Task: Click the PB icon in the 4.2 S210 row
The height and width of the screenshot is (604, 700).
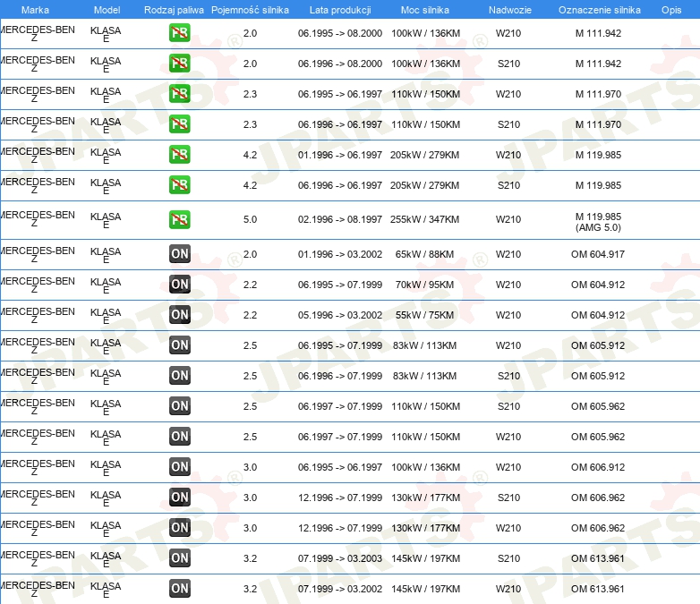Action: pyautogui.click(x=179, y=185)
